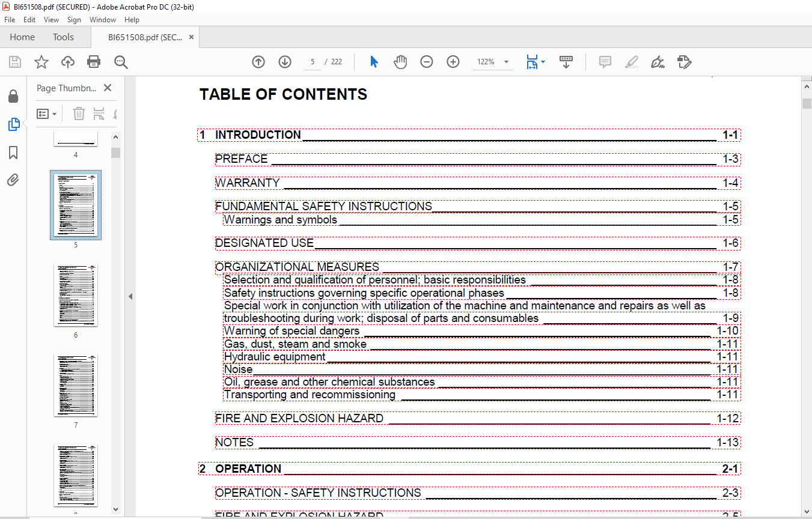
Task: Open the File menu
Action: click(10, 20)
